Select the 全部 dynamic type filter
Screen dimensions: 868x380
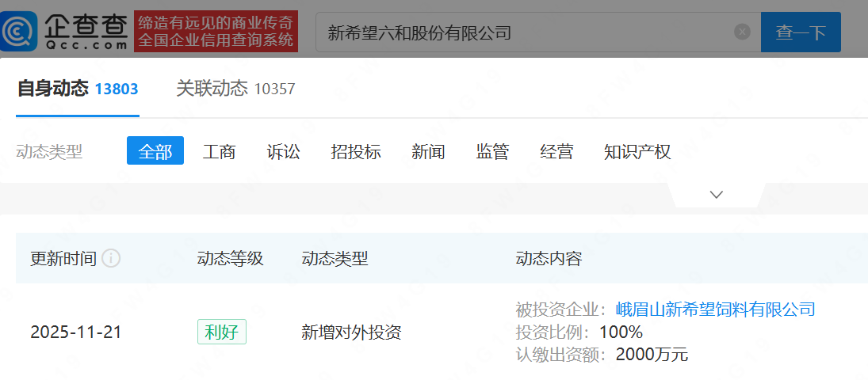point(155,151)
